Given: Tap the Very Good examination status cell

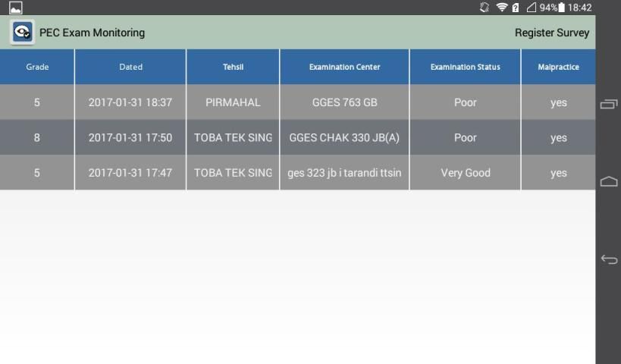Looking at the screenshot, I should 465,173.
